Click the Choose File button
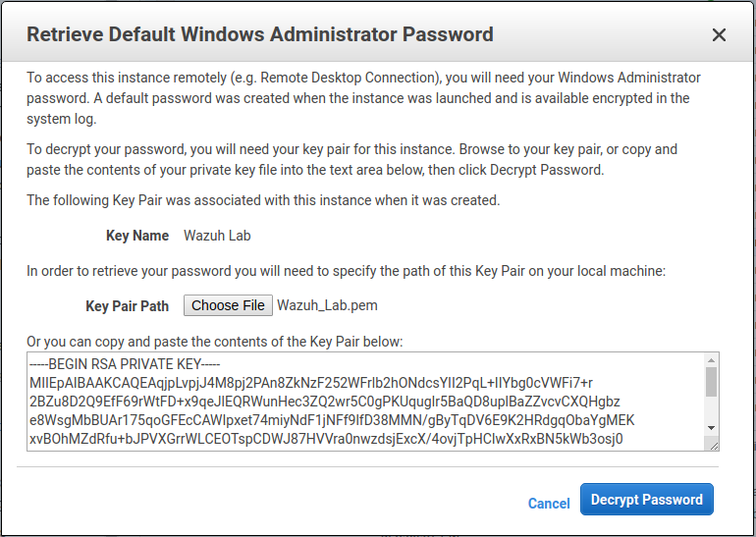The width and height of the screenshot is (756, 537). (228, 305)
